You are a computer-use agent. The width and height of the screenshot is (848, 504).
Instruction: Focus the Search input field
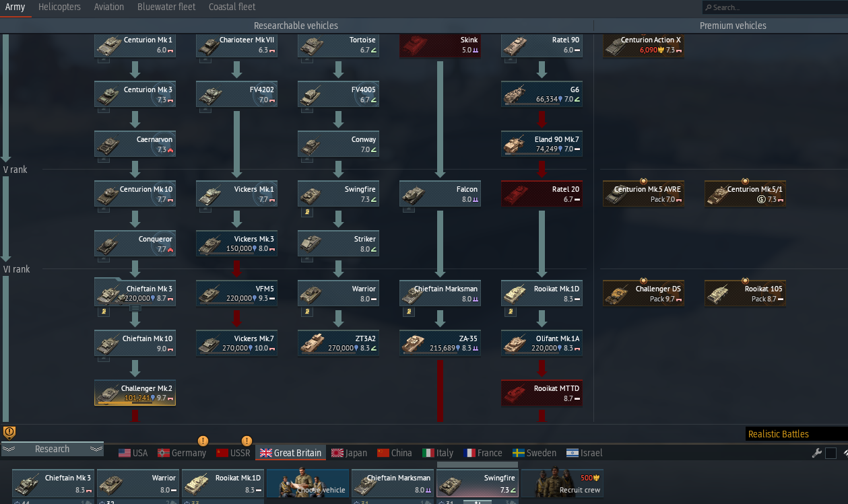point(775,7)
